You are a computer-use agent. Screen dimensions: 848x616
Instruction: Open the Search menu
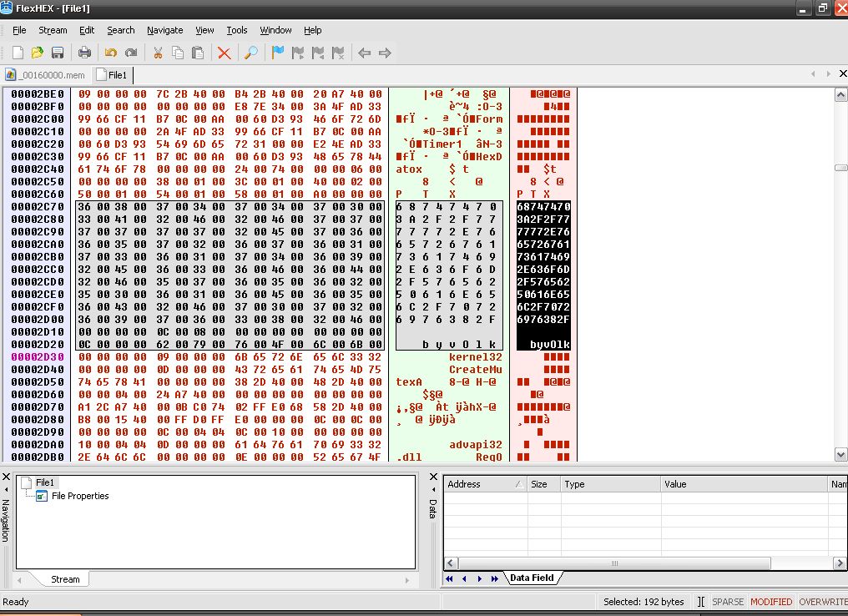120,30
